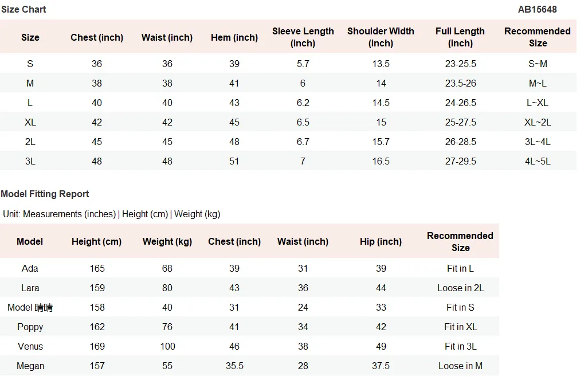The height and width of the screenshot is (380, 588).
Task: Select the Fit in XL recommendation
Action: (461, 327)
